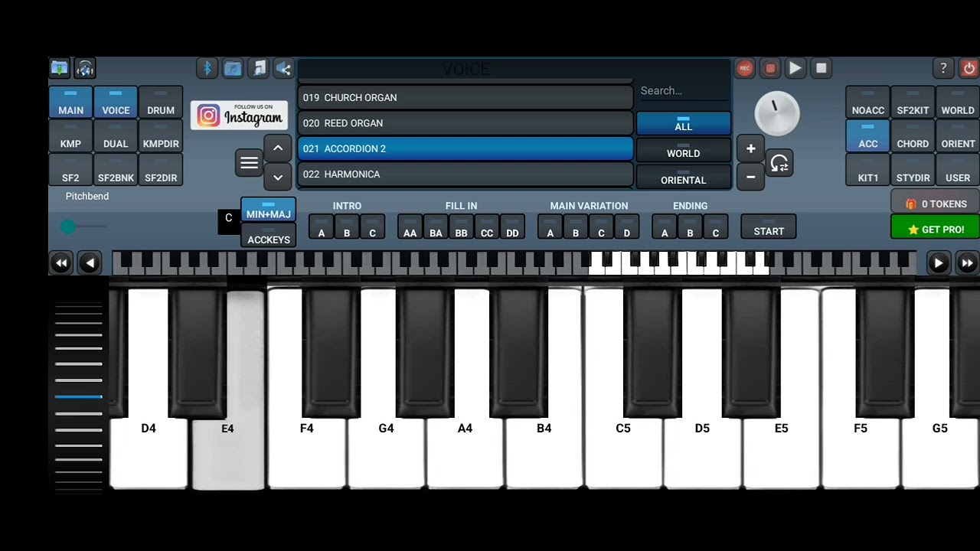The width and height of the screenshot is (980, 551).
Task: Filter voices by ORIENTAL category
Action: (x=684, y=177)
